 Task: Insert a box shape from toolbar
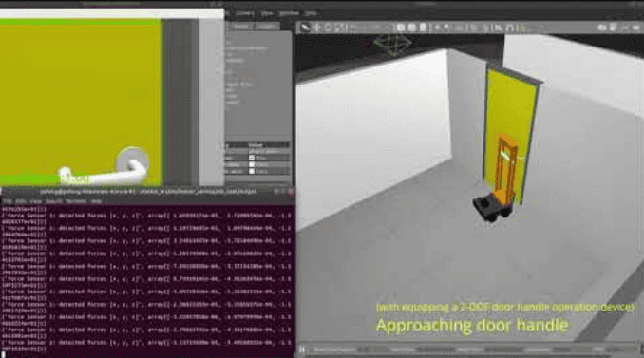coord(401,28)
